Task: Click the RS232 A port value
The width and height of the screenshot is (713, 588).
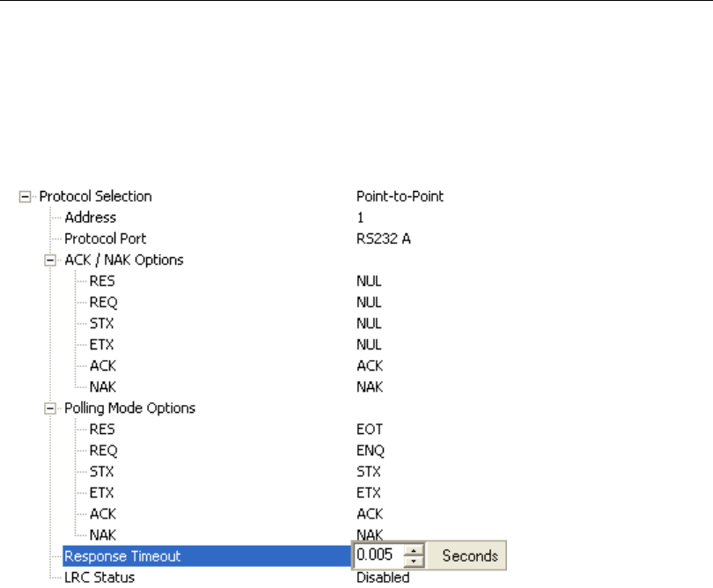Action: pyautogui.click(x=379, y=239)
